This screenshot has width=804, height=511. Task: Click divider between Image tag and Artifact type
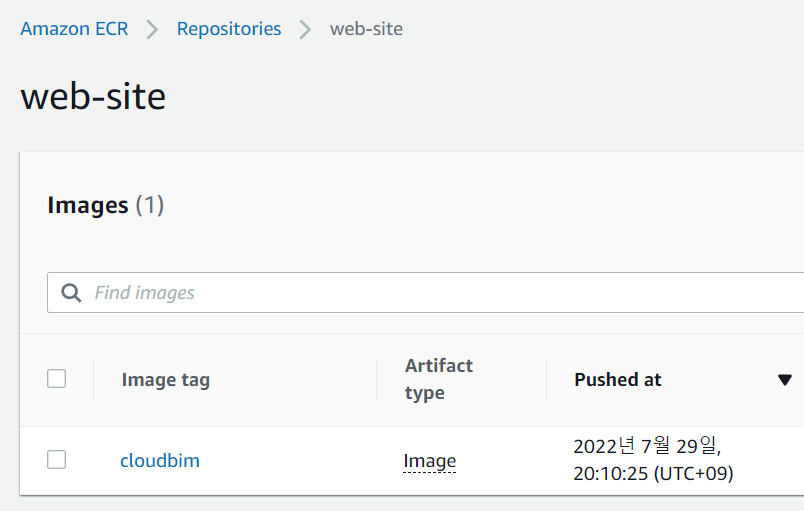376,380
